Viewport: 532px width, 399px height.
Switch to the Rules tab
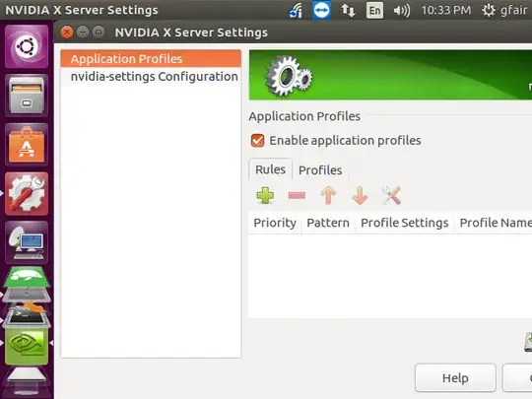click(x=270, y=169)
